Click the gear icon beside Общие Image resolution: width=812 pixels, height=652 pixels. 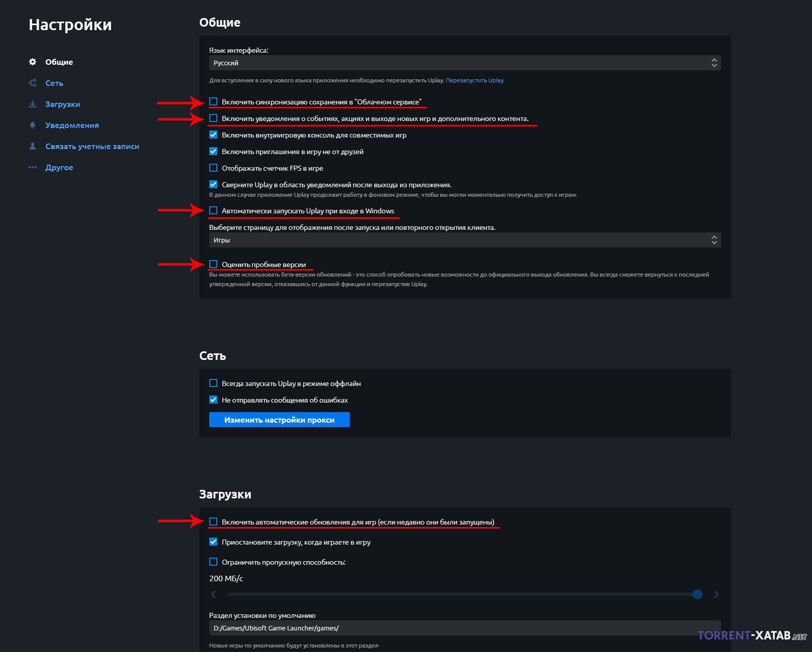point(33,62)
